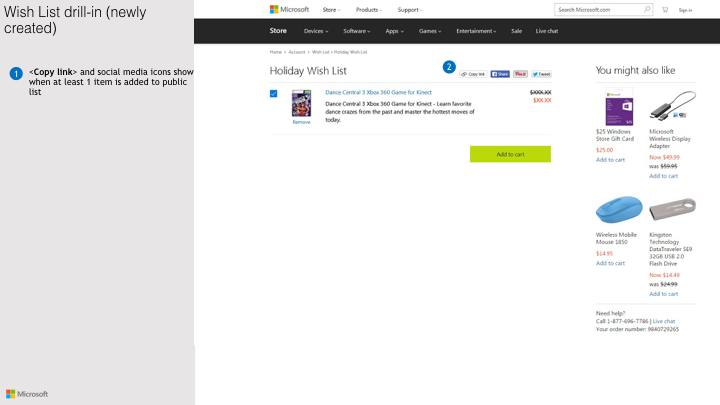Viewport: 720px width, 405px height.
Task: Expand the Games menu
Action: (x=430, y=31)
